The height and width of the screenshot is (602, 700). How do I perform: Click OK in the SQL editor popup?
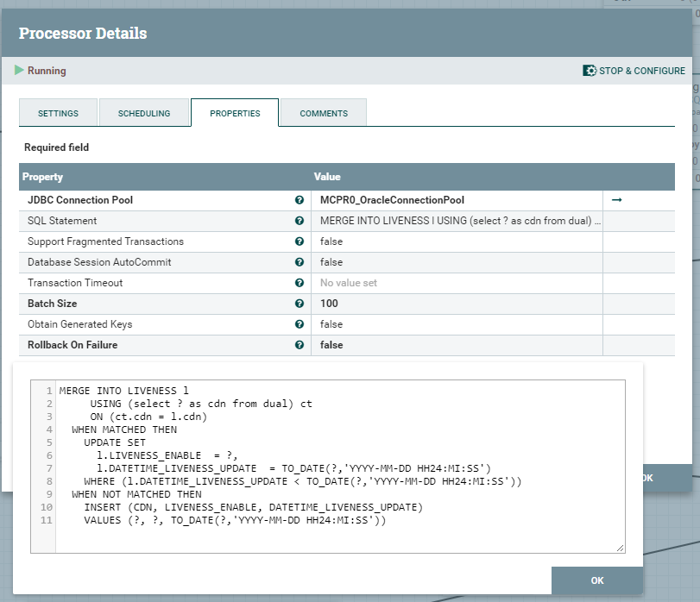tap(596, 580)
